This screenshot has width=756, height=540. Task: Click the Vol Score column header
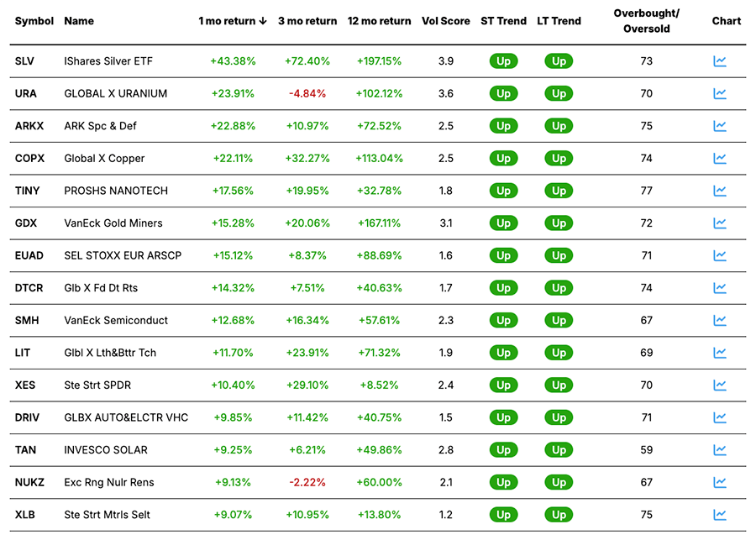[x=445, y=21]
